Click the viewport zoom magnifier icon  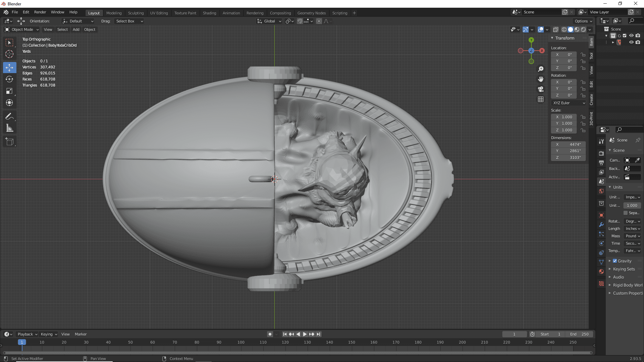click(x=541, y=69)
